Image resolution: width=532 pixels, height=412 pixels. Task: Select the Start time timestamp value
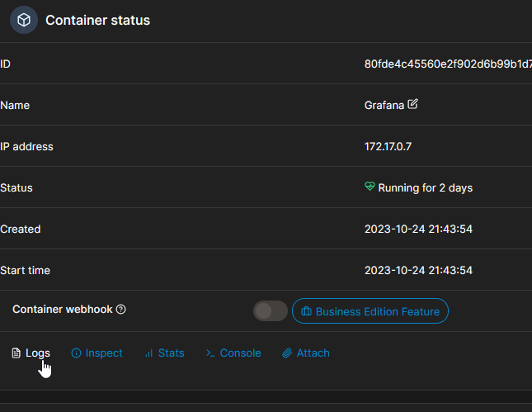point(418,270)
